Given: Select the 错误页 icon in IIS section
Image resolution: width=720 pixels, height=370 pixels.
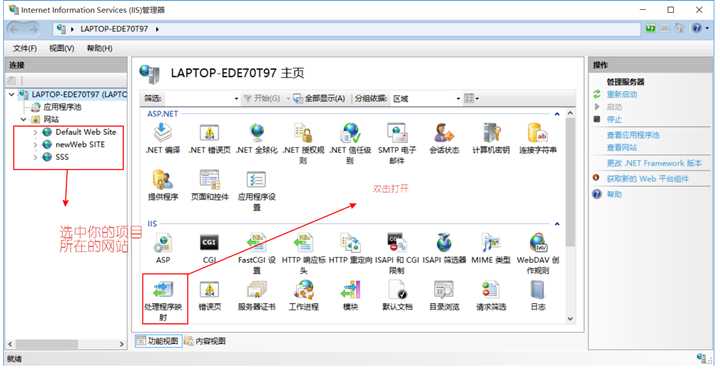Looking at the screenshot, I should (210, 290).
